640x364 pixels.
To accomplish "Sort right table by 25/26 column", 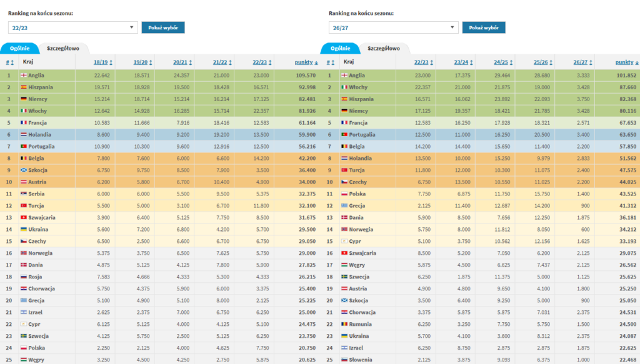I will click(x=543, y=62).
